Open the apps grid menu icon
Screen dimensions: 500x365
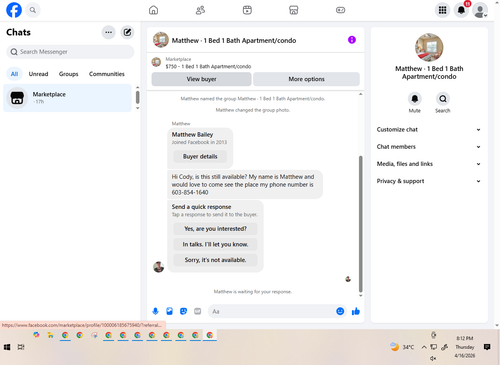(x=442, y=10)
